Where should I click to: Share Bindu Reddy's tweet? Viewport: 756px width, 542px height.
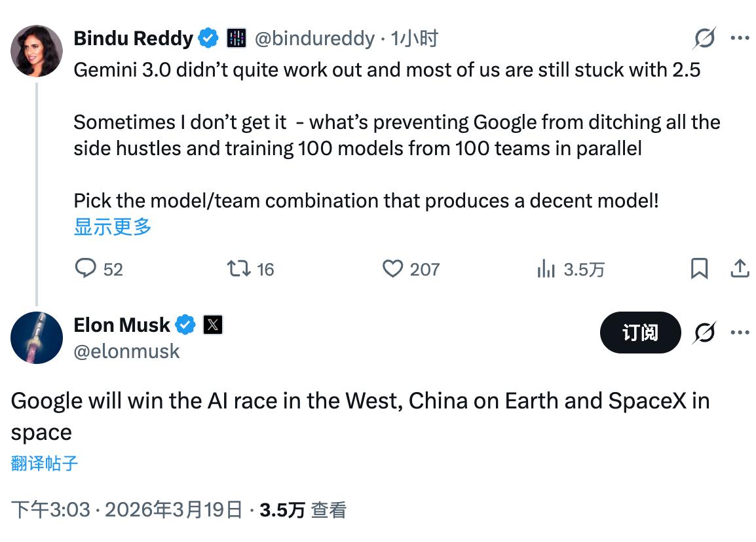740,268
